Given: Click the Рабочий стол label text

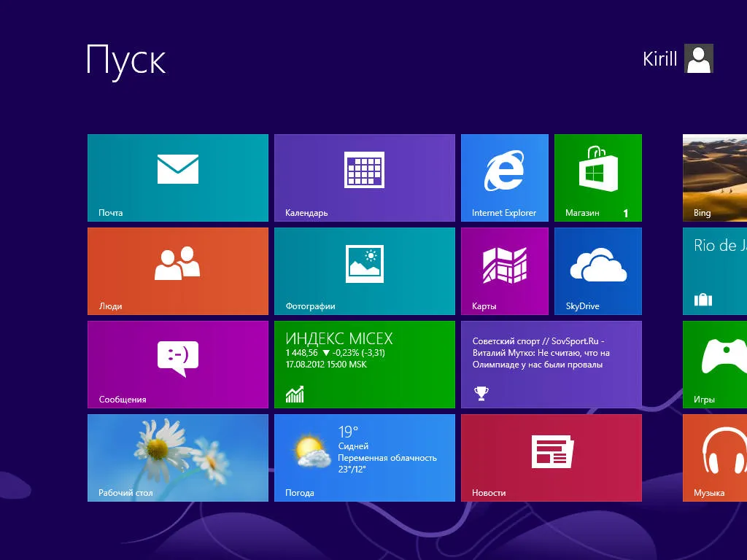Looking at the screenshot, I should coord(125,493).
